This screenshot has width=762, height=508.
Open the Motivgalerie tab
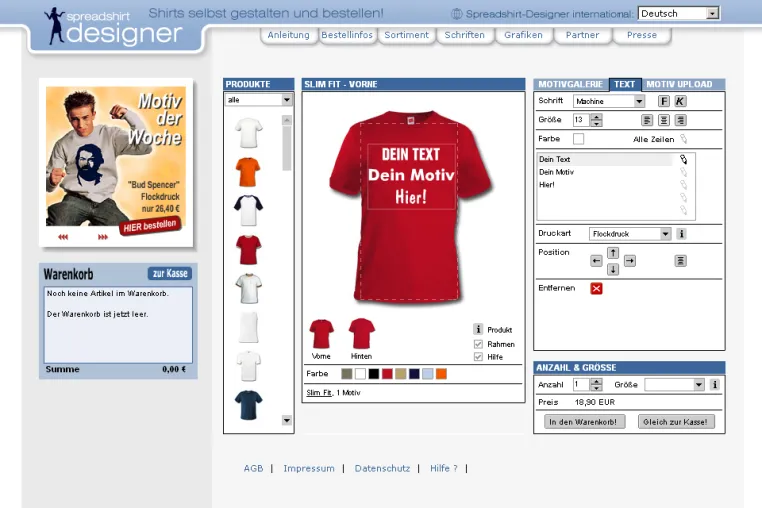pyautogui.click(x=571, y=84)
